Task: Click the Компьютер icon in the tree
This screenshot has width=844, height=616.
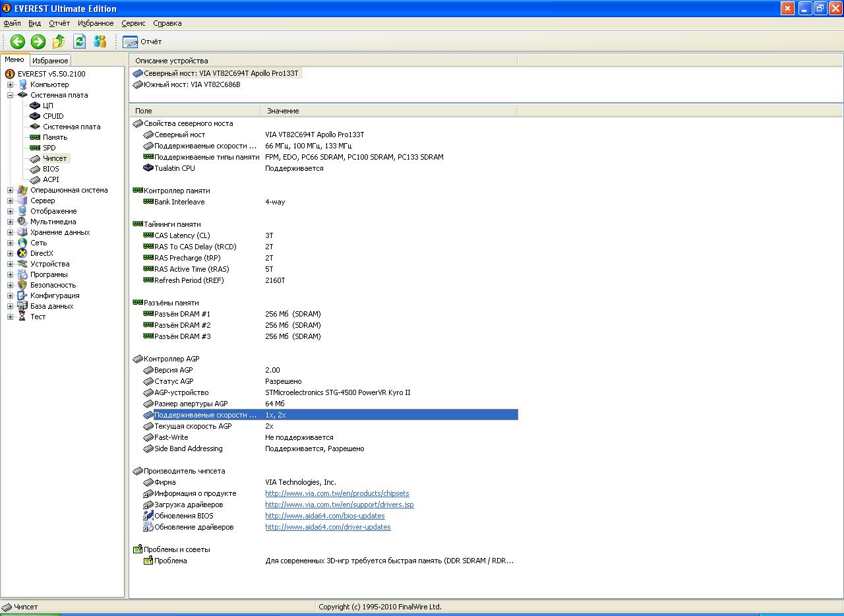Action: click(22, 84)
